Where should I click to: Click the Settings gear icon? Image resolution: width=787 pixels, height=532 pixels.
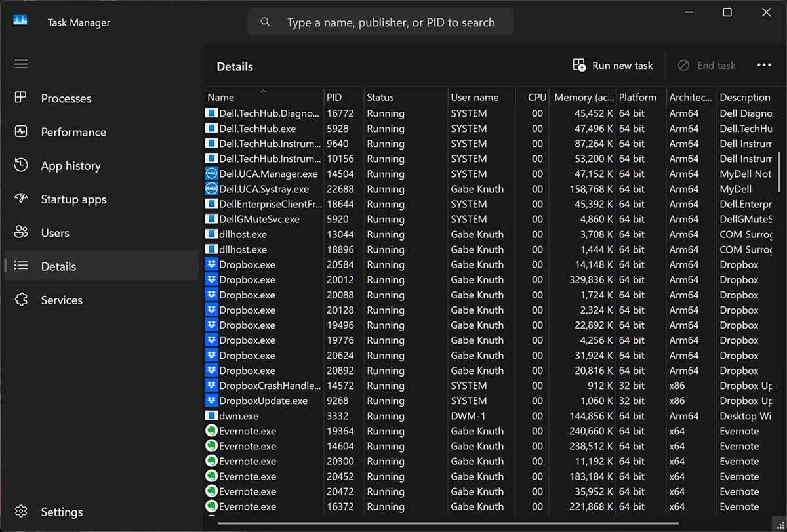[x=21, y=512]
